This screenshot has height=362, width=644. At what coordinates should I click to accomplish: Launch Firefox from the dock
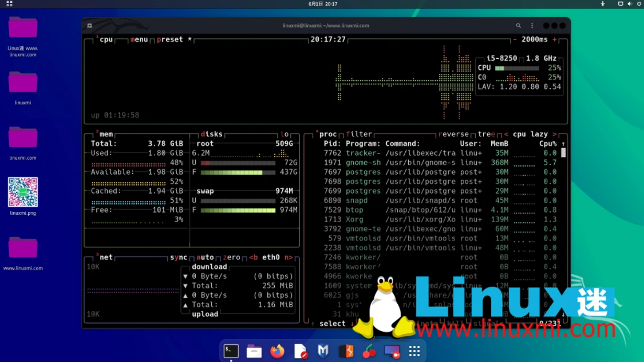click(277, 351)
